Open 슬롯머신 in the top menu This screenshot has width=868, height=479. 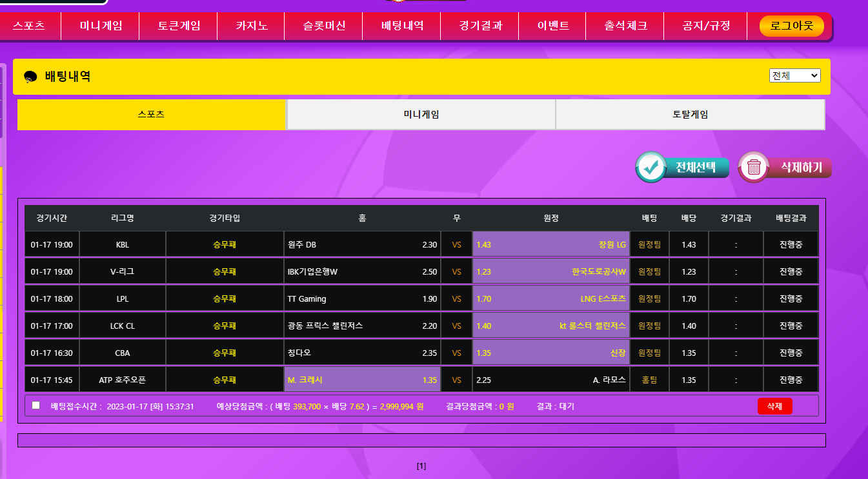click(x=324, y=26)
